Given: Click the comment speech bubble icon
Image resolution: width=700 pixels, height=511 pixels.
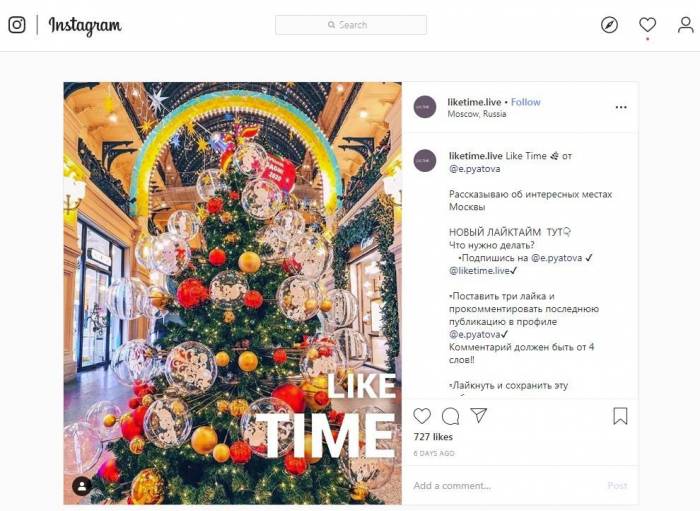Looking at the screenshot, I should (x=450, y=416).
